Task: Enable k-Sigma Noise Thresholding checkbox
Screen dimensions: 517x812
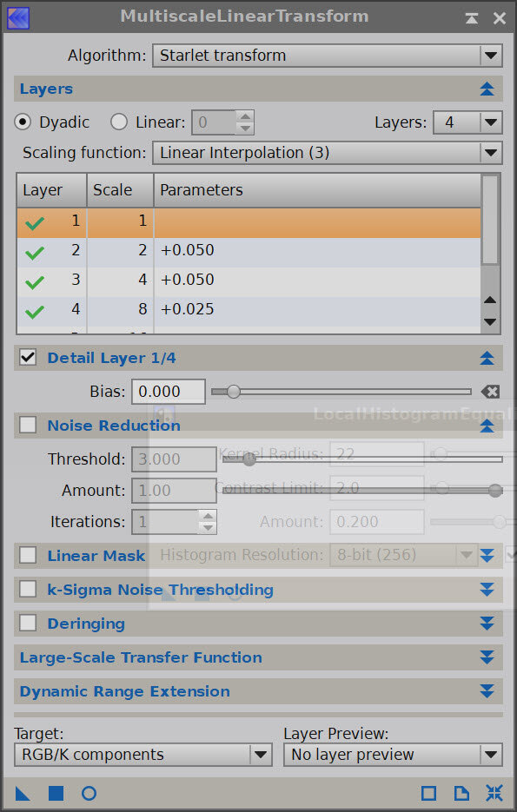Action: 28,590
